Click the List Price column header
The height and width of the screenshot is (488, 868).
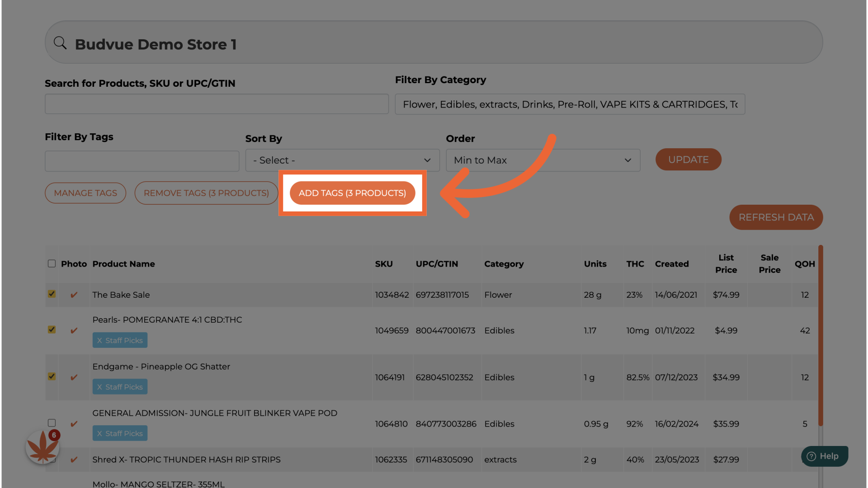[726, 263]
